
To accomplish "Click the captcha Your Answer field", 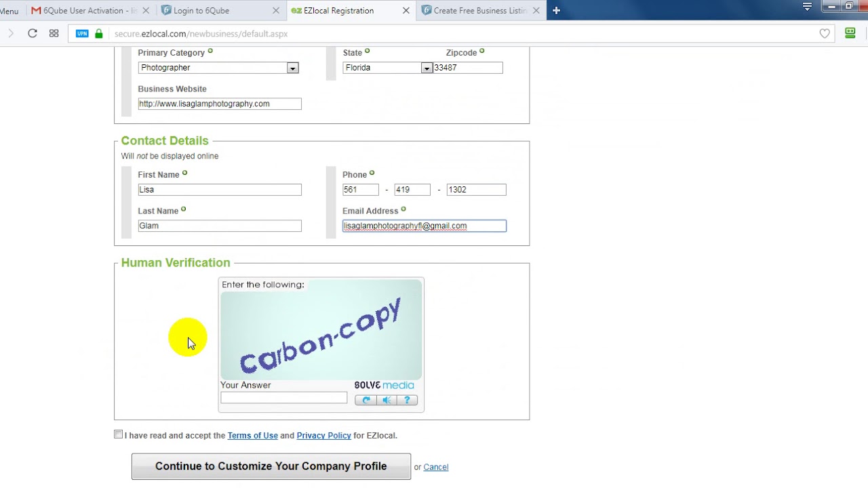I will pyautogui.click(x=283, y=398).
